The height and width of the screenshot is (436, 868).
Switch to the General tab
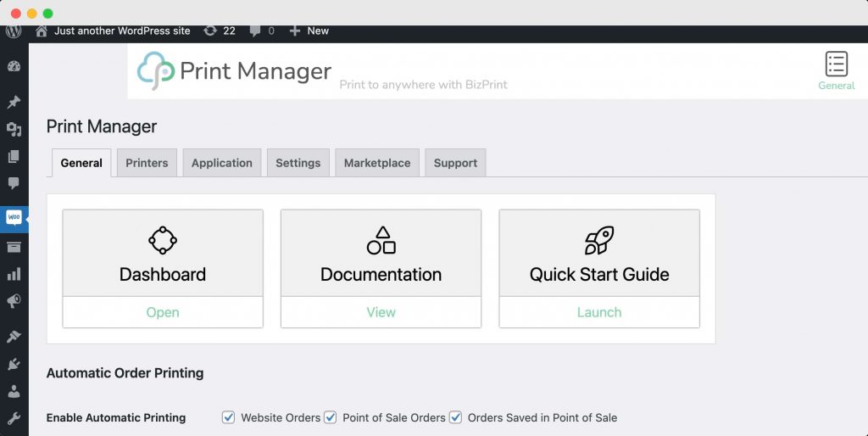pos(81,163)
